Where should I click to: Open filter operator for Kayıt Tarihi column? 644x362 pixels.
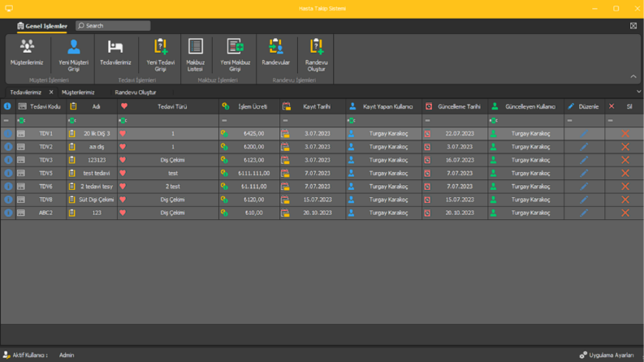[285, 120]
